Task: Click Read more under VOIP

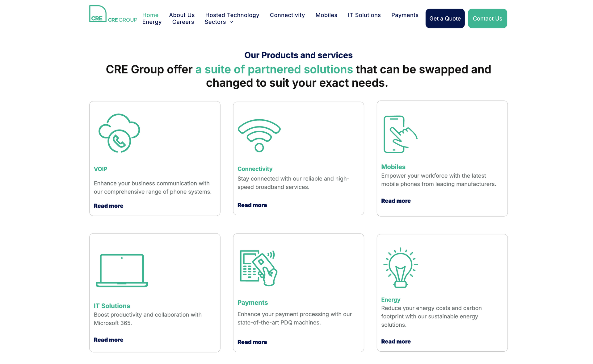Action: click(108, 206)
